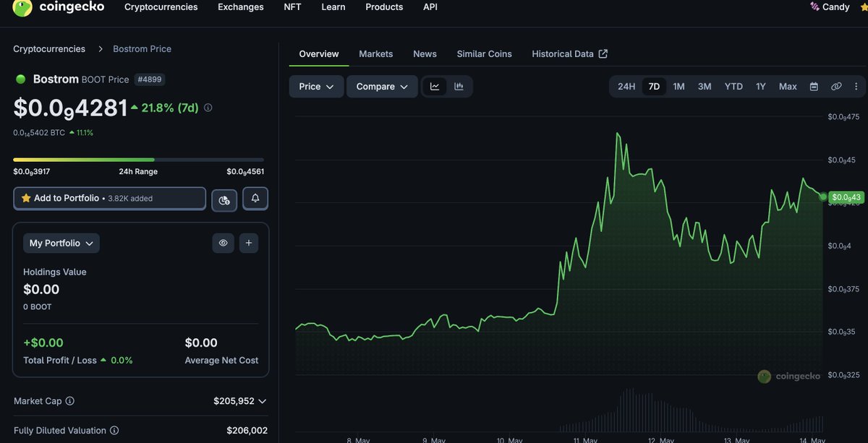Open the calendar date range picker
The width and height of the screenshot is (868, 443).
(x=814, y=87)
